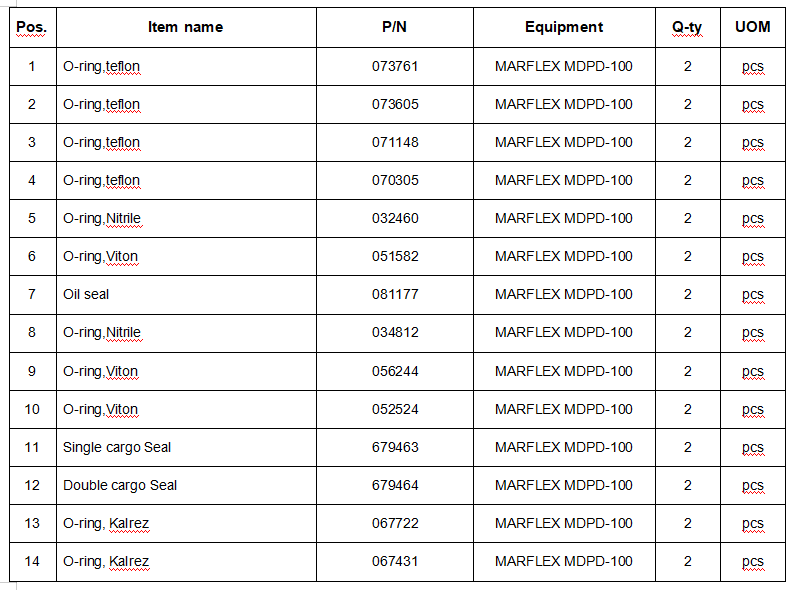Click position number 10 cell

tap(32, 409)
